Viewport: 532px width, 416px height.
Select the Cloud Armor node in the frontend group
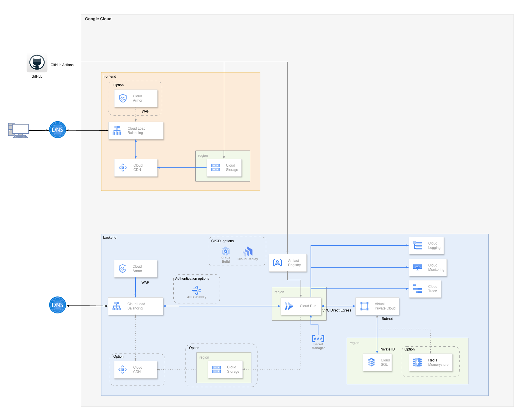tap(136, 98)
